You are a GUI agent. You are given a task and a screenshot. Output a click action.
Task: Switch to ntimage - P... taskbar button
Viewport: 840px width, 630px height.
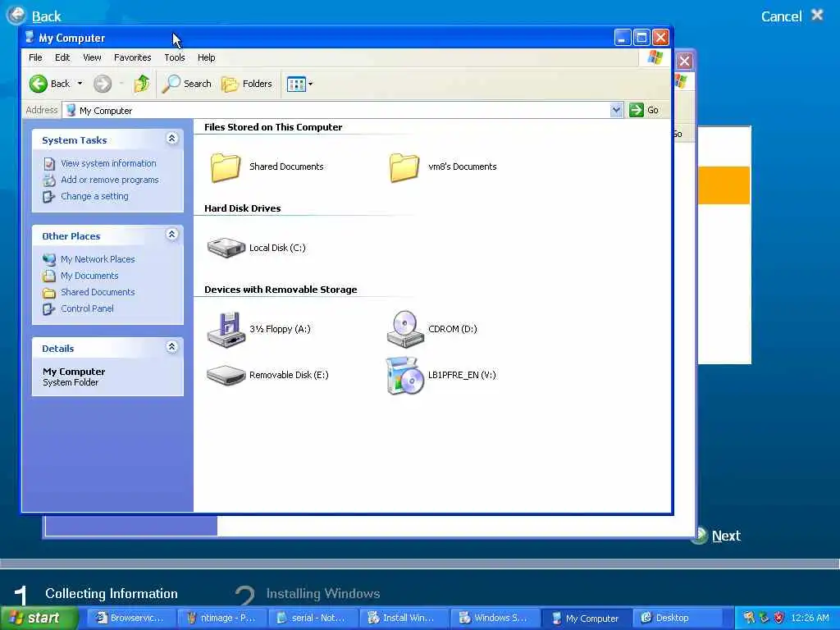(x=221, y=618)
